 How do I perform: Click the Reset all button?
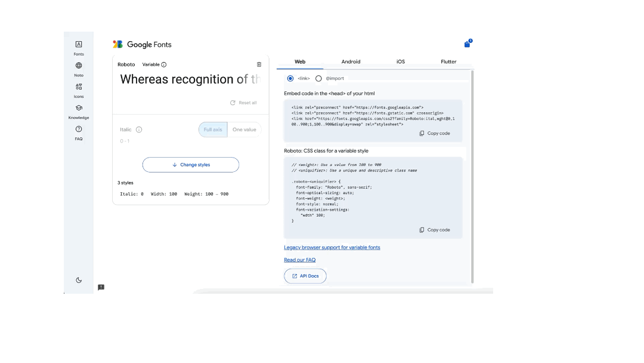(243, 103)
